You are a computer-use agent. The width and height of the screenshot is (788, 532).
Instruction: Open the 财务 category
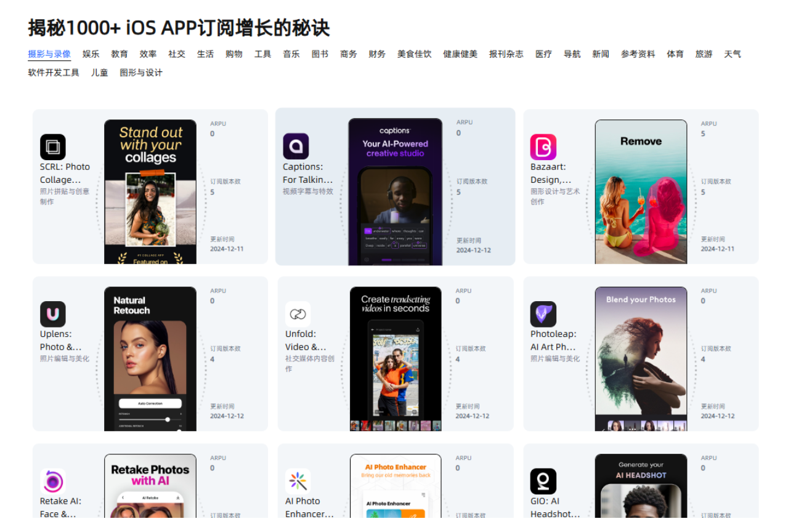click(377, 54)
